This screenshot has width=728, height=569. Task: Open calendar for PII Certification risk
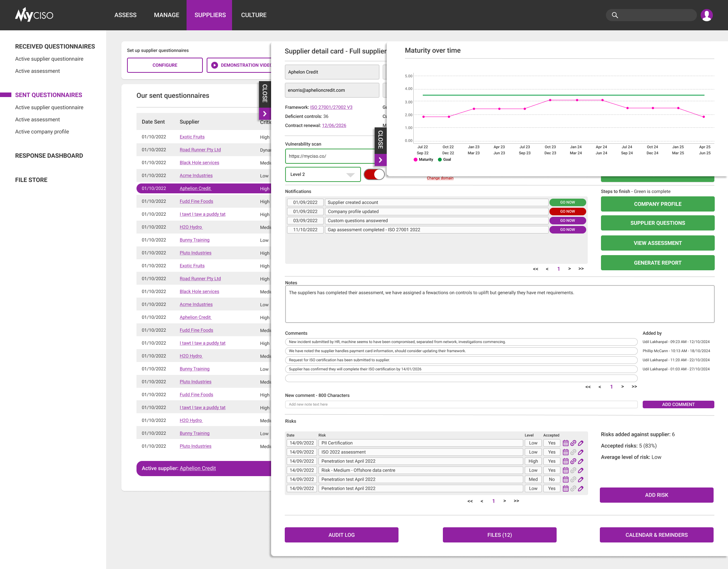pyautogui.click(x=565, y=443)
